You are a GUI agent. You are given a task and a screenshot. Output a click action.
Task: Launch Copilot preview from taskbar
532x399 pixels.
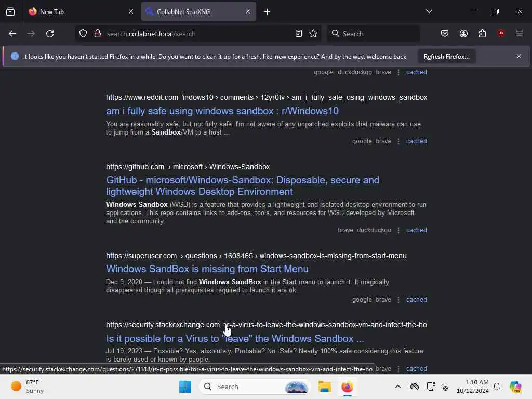pos(515,387)
